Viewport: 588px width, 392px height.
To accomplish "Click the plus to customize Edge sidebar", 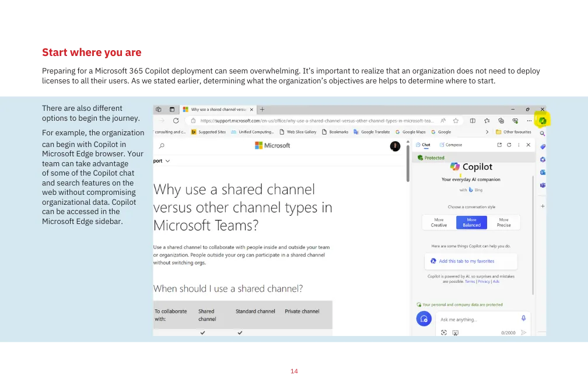I will coord(542,206).
